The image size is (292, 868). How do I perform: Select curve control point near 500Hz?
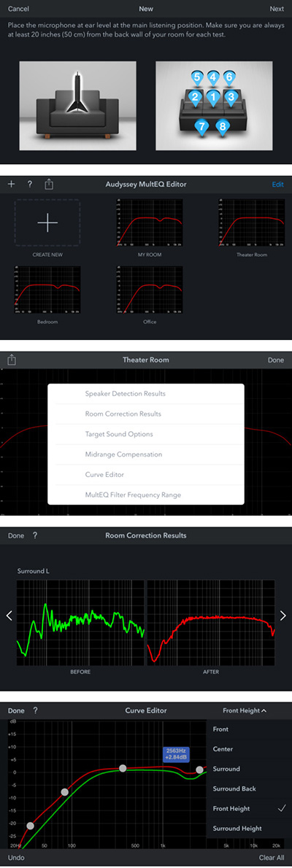[x=123, y=768]
